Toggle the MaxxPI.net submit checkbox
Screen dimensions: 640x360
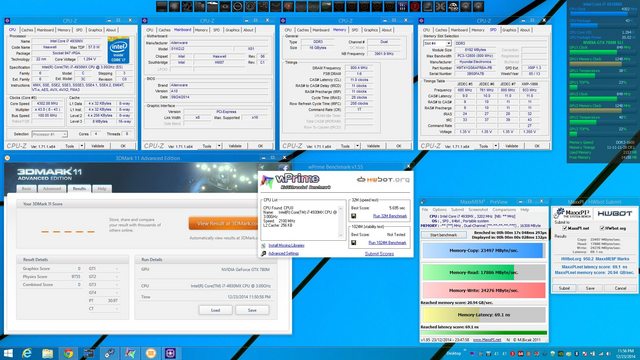565,228
